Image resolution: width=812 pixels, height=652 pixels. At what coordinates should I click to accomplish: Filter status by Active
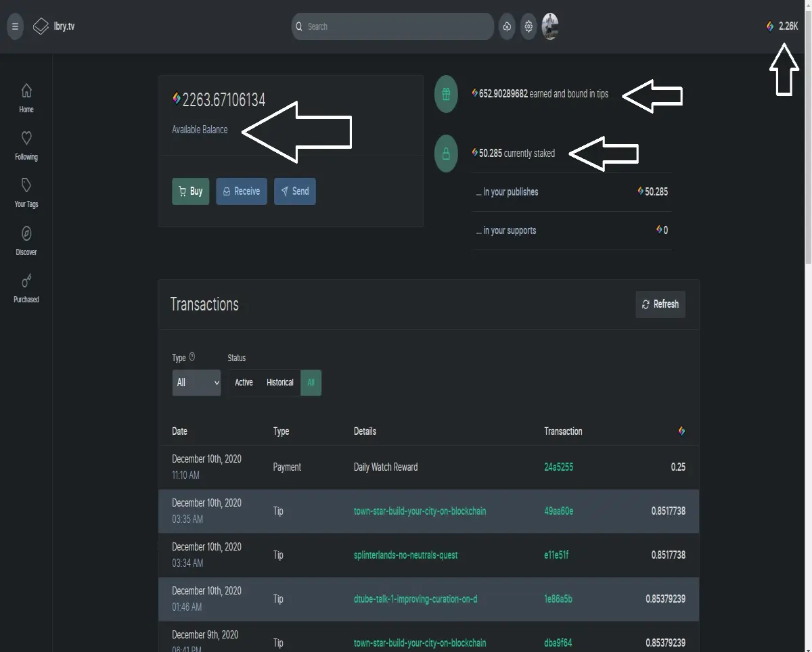click(244, 383)
